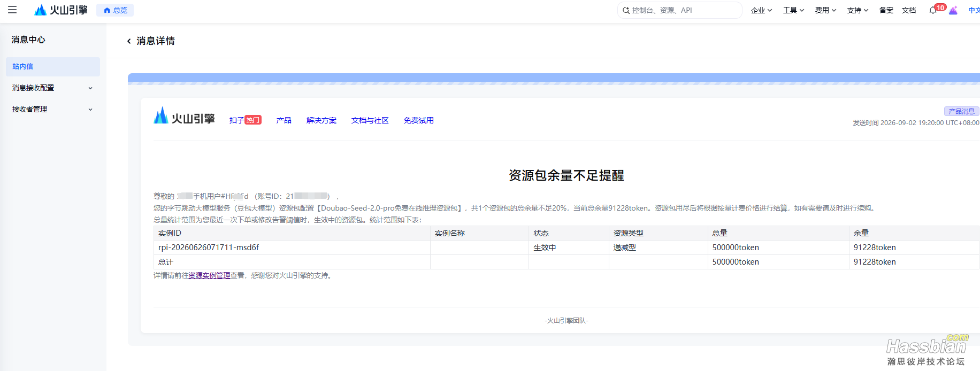980x371 pixels.
Task: Expand the 支持 dropdown menu
Action: tap(857, 10)
